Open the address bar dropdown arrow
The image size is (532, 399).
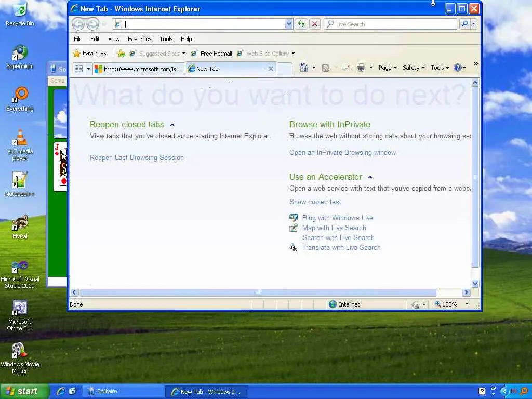coord(289,24)
